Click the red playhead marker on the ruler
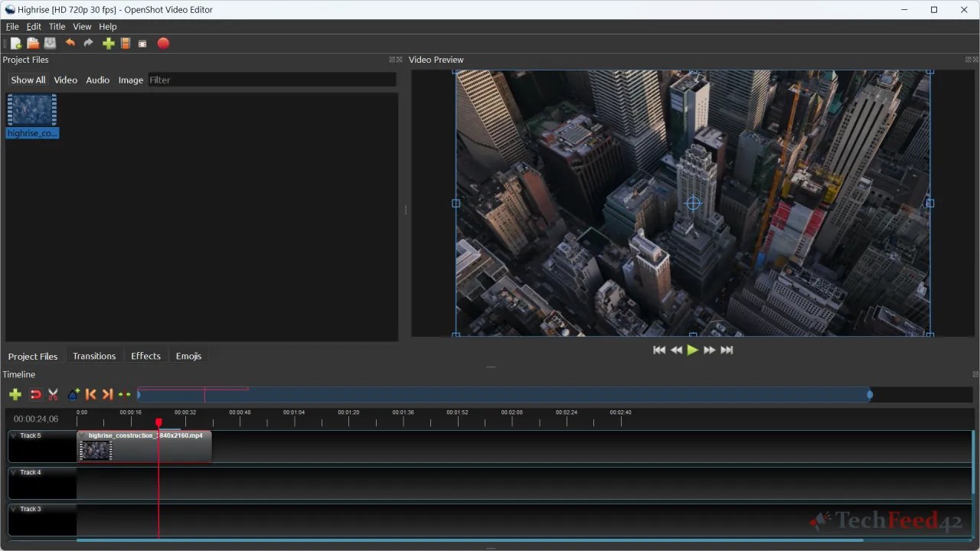 tap(158, 422)
